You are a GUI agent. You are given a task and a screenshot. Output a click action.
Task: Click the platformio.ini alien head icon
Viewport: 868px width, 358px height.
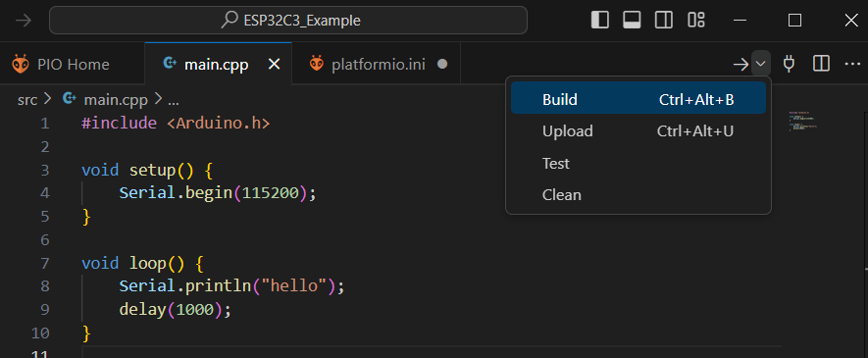[316, 64]
